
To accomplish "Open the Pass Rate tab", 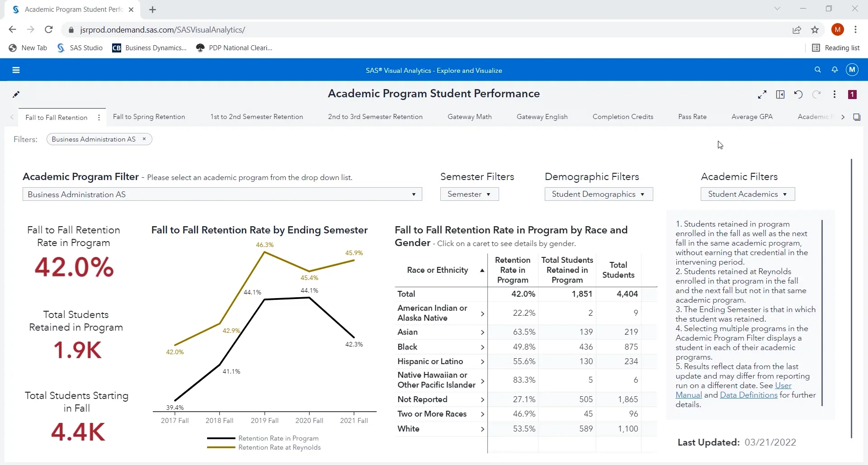I will (x=692, y=117).
